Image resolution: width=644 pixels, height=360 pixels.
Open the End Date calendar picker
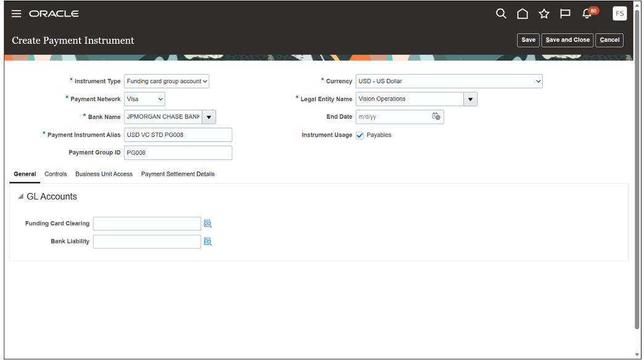(436, 117)
